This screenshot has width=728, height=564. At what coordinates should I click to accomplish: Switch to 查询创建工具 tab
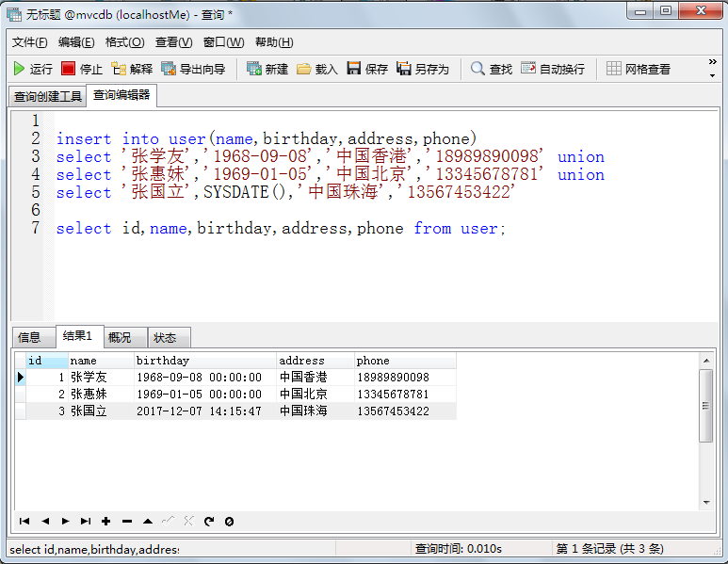click(47, 96)
